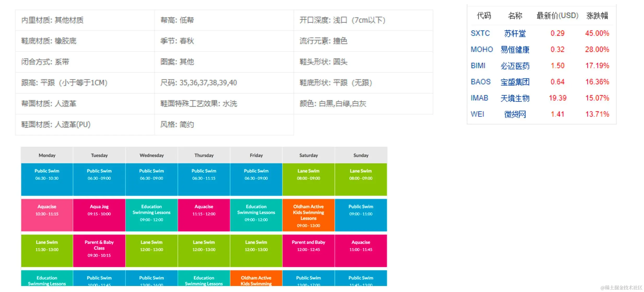Click Sunday Lane Swim 08:00 - 09:00 block

point(361,179)
